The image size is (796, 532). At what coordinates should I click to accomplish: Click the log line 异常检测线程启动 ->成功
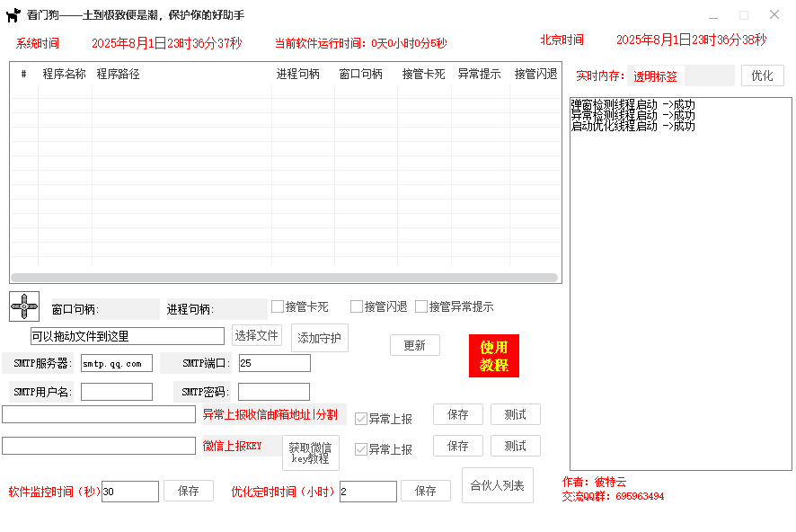point(632,115)
